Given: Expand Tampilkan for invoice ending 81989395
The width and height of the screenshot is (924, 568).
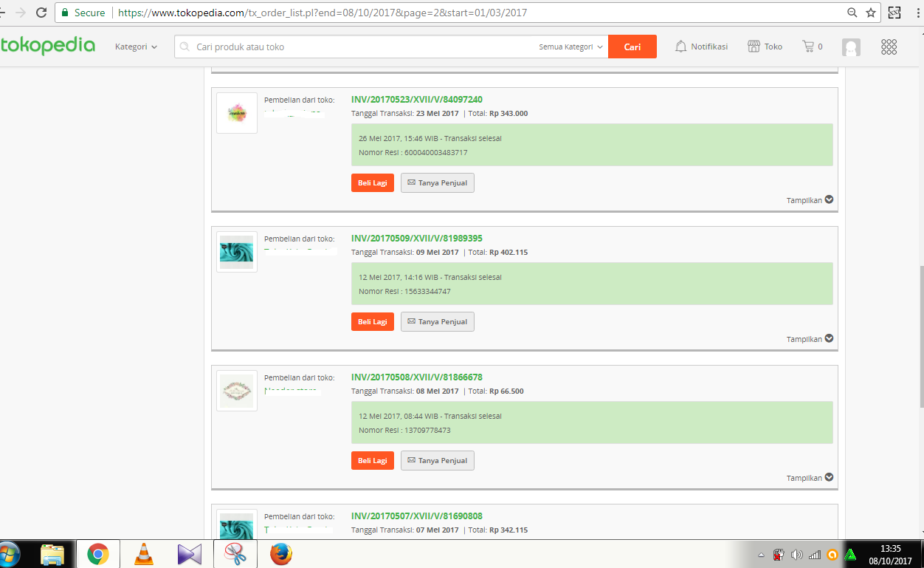Looking at the screenshot, I should point(810,339).
